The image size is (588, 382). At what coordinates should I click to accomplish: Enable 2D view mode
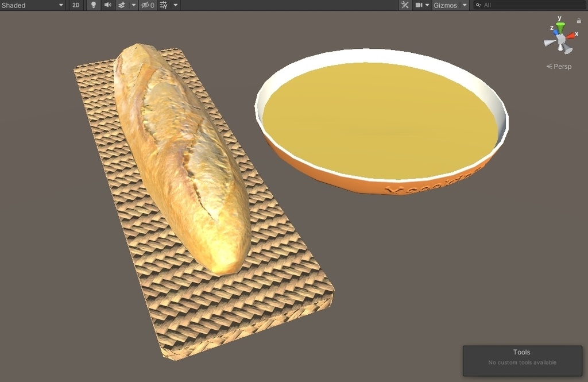[x=76, y=5]
